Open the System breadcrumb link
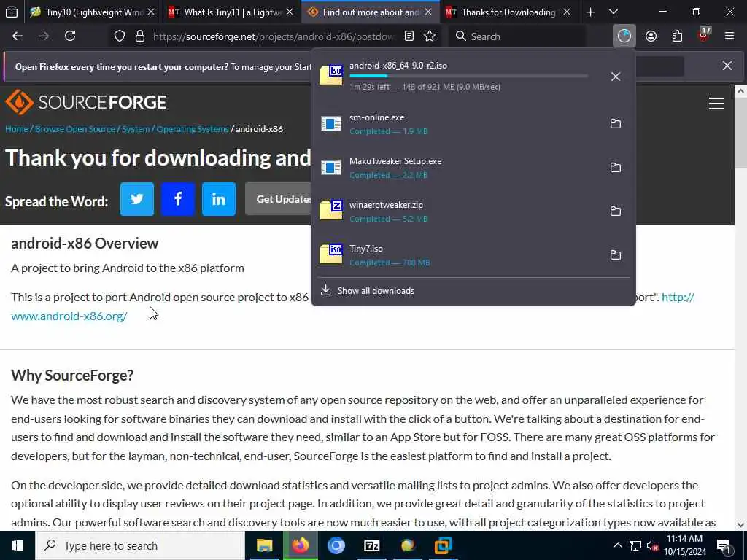The height and width of the screenshot is (560, 747). (x=136, y=129)
